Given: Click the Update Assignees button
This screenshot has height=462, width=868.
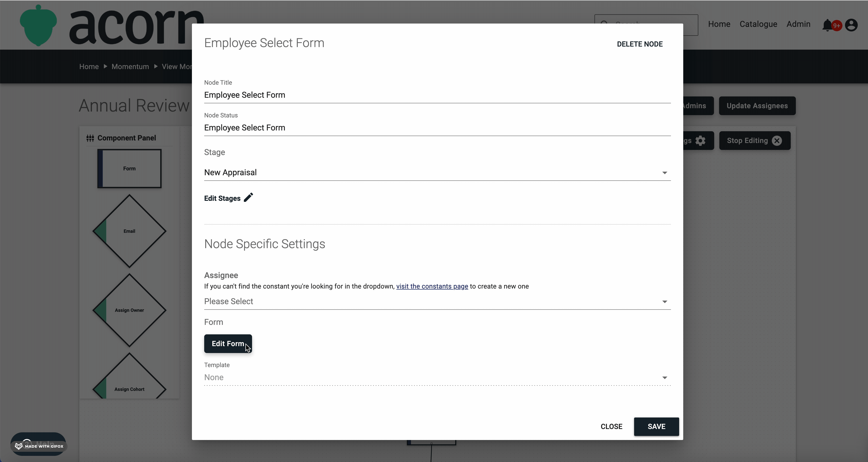Looking at the screenshot, I should click(757, 106).
